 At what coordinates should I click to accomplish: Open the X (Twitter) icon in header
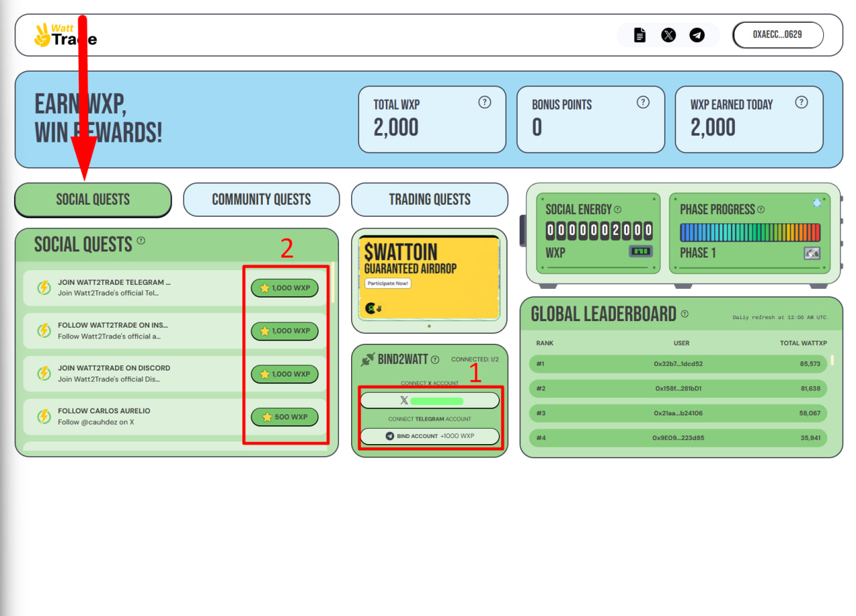(x=669, y=35)
